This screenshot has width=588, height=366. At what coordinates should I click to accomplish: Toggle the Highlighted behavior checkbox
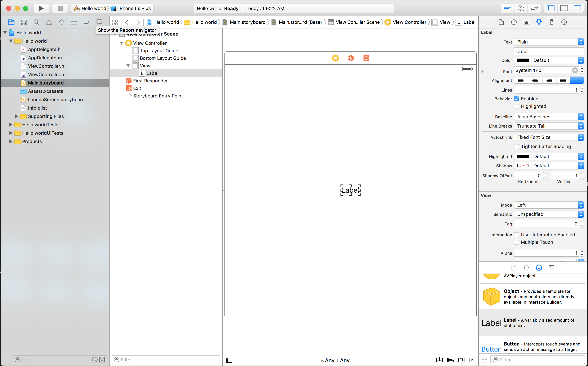tap(517, 106)
